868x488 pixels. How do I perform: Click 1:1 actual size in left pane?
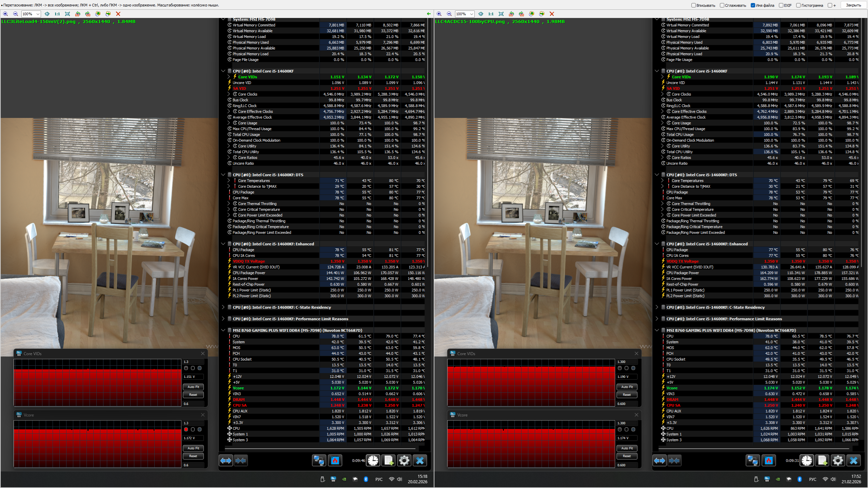(x=57, y=14)
